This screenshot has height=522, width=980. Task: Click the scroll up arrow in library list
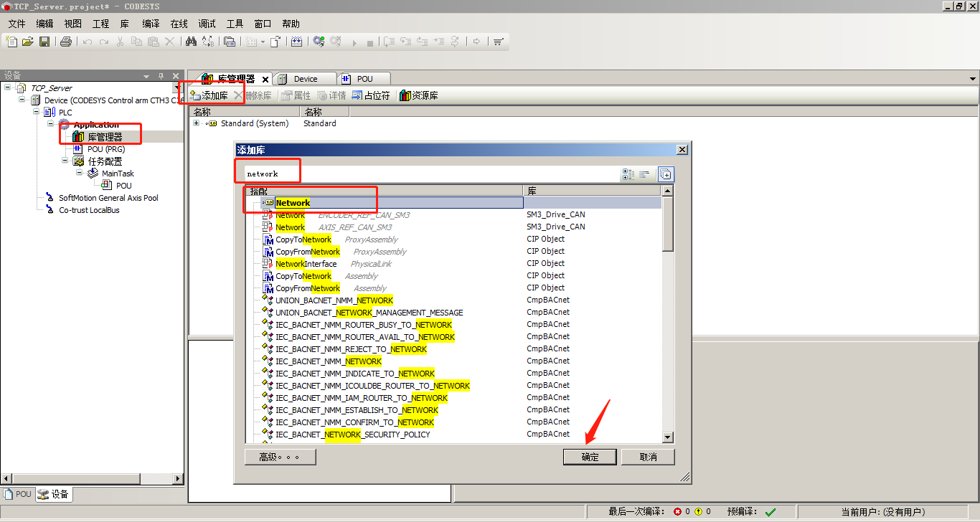[668, 191]
